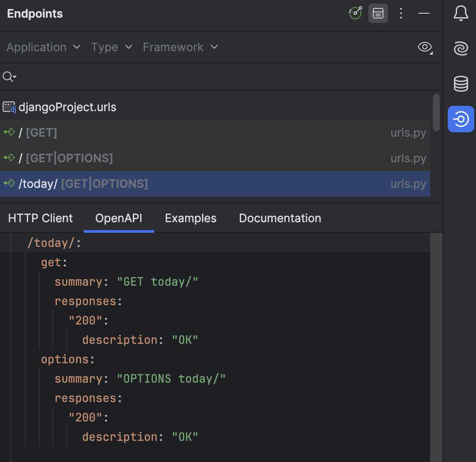Toggle the endpoint details panel
Image resolution: width=476 pixels, height=462 pixels.
[378, 13]
